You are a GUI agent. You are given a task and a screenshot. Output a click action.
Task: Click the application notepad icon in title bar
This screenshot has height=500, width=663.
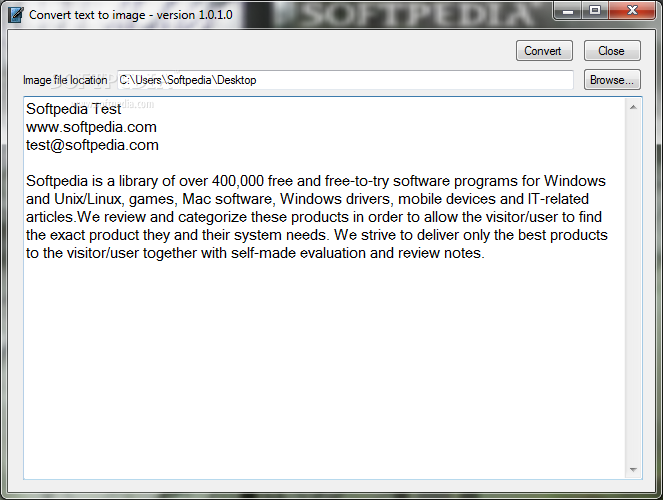pyautogui.click(x=16, y=15)
